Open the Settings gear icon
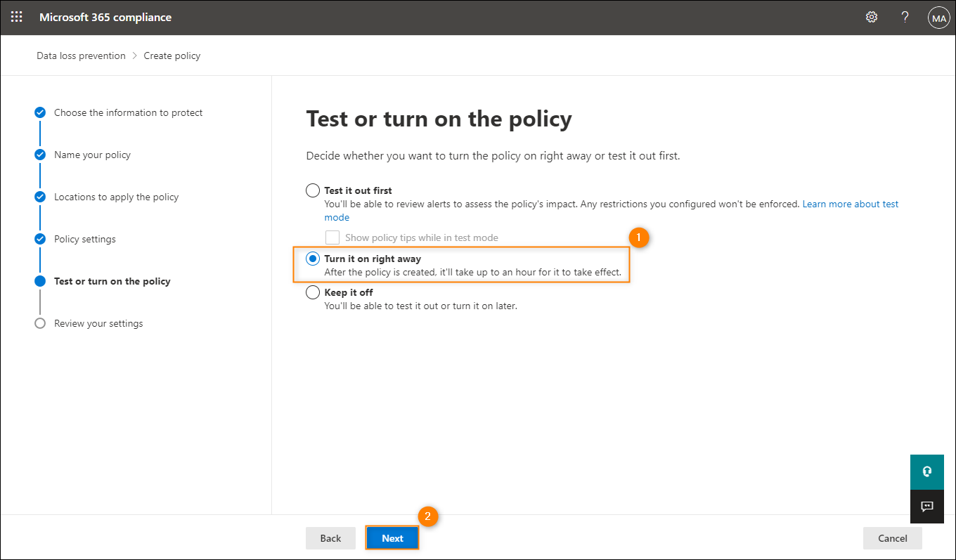 point(872,17)
